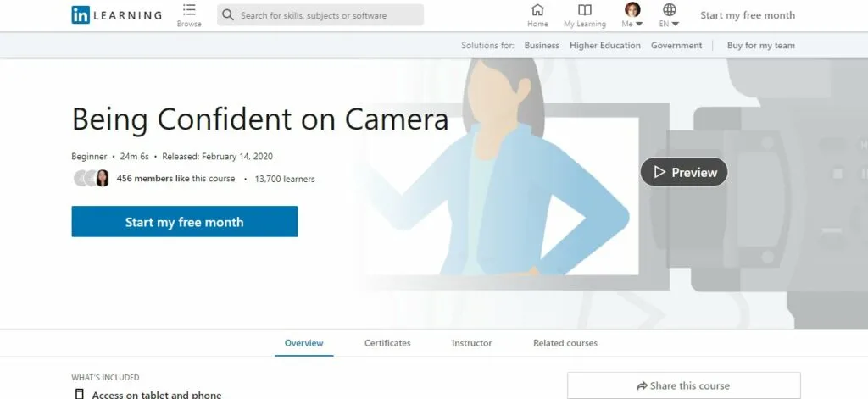Screen dimensions: 868x399
Task: Open Business solutions link
Action: [542, 46]
